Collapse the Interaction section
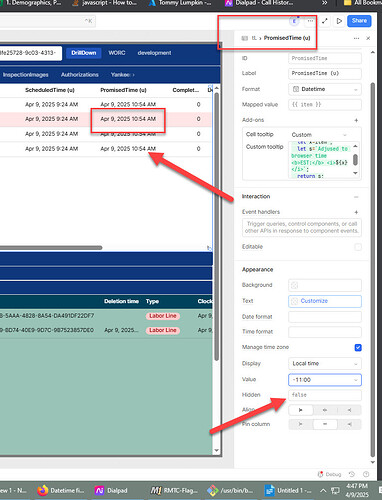 click(356, 197)
